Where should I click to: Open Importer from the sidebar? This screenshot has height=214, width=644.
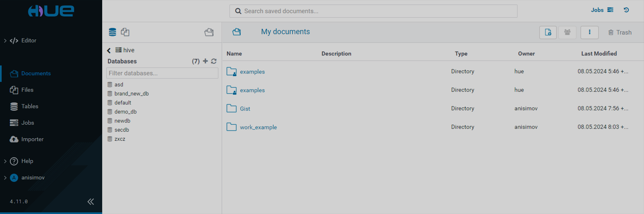[x=32, y=139]
